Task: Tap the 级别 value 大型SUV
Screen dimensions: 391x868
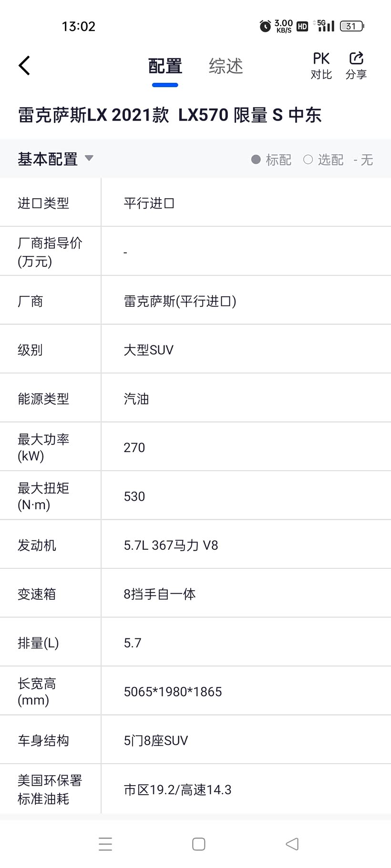Action: point(148,350)
